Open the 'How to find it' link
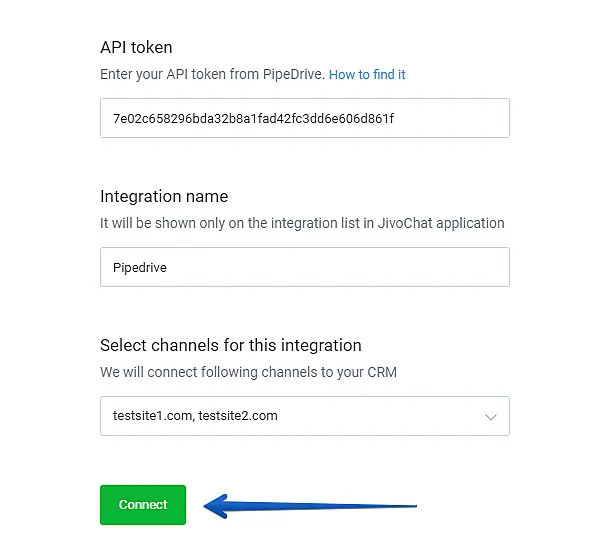 click(x=367, y=75)
